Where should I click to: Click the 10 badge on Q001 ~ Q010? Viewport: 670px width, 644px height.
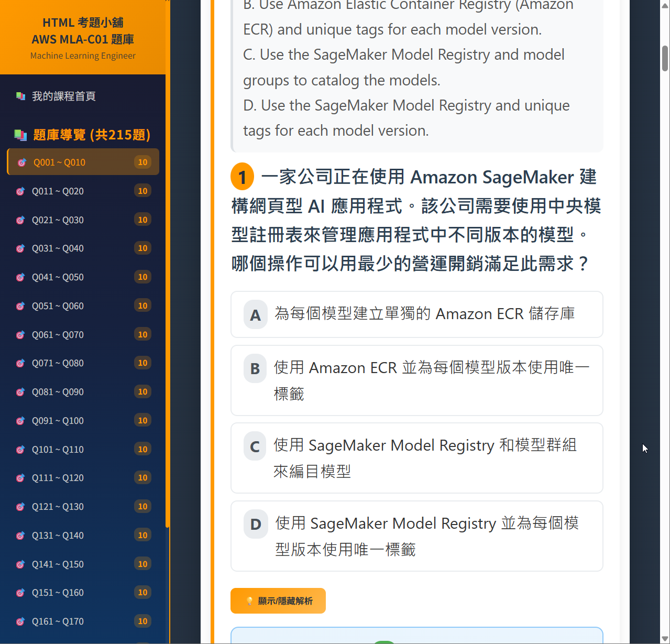(142, 162)
